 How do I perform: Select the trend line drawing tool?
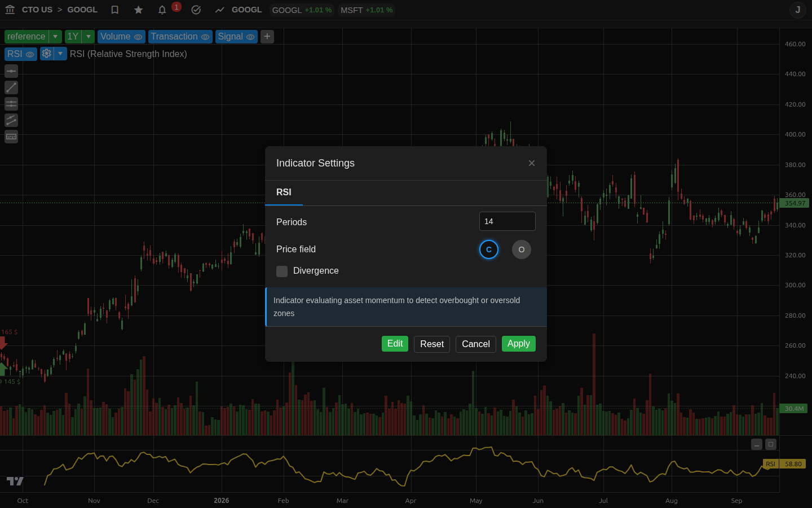click(x=11, y=87)
